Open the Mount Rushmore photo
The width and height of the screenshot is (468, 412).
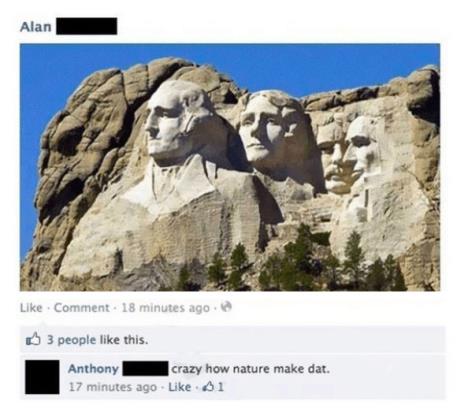tap(230, 167)
